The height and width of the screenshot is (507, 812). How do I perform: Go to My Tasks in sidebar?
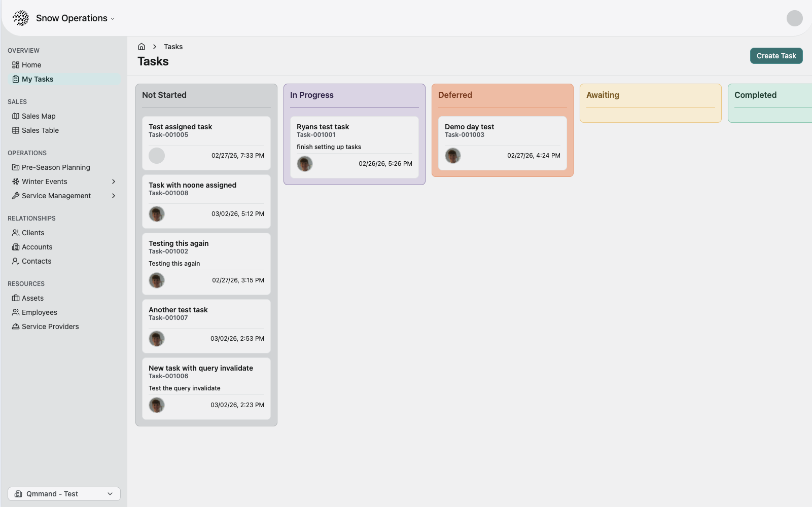(38, 79)
